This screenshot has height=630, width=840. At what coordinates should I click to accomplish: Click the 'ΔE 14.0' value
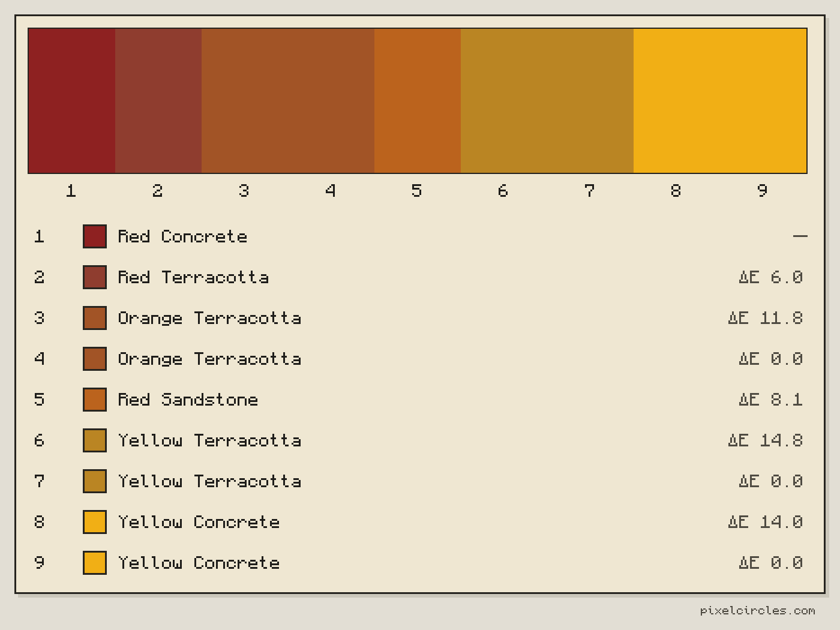click(766, 522)
